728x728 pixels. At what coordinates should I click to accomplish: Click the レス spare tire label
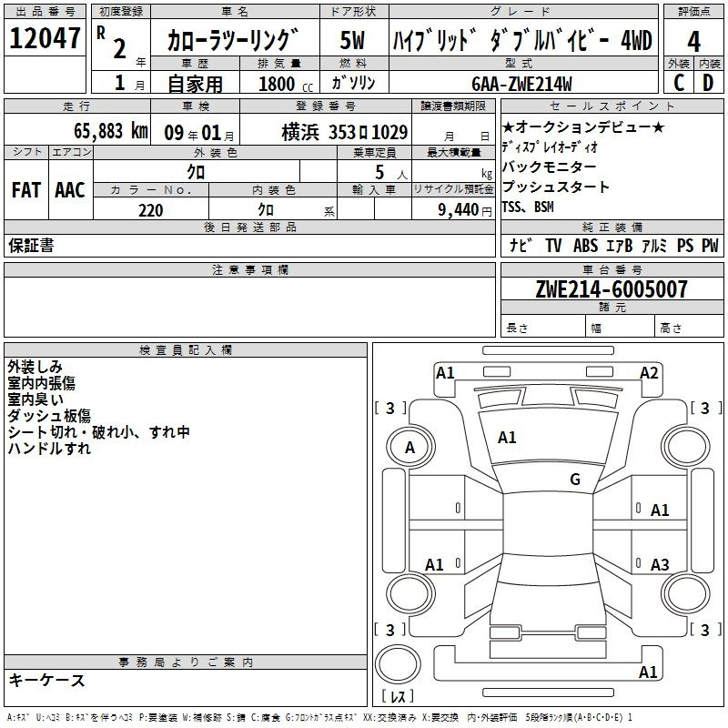[x=398, y=696]
